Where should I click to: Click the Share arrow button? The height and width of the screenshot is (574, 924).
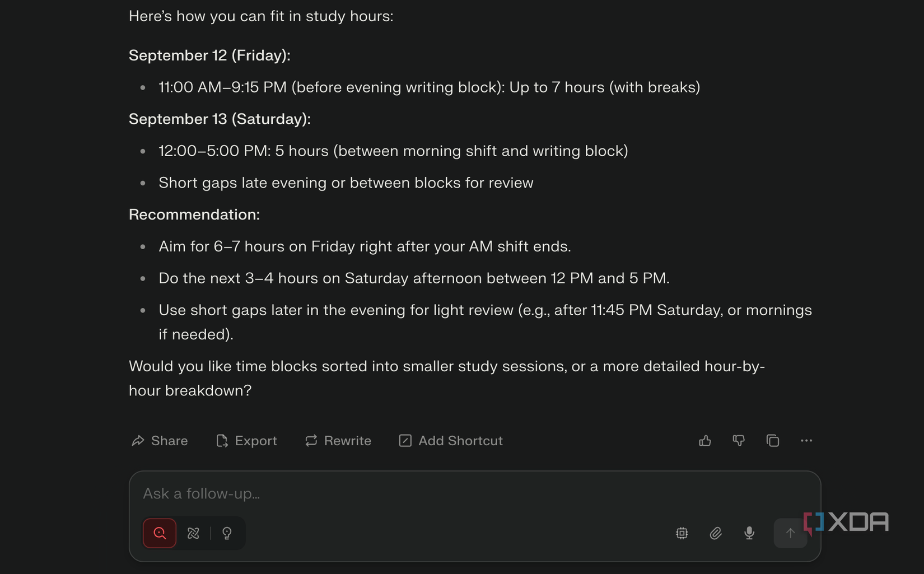pyautogui.click(x=160, y=441)
